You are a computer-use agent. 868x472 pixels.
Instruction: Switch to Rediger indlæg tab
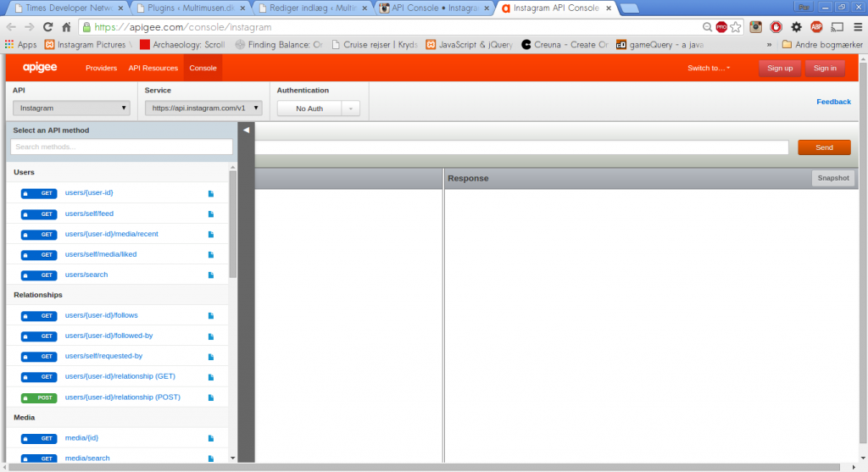312,8
